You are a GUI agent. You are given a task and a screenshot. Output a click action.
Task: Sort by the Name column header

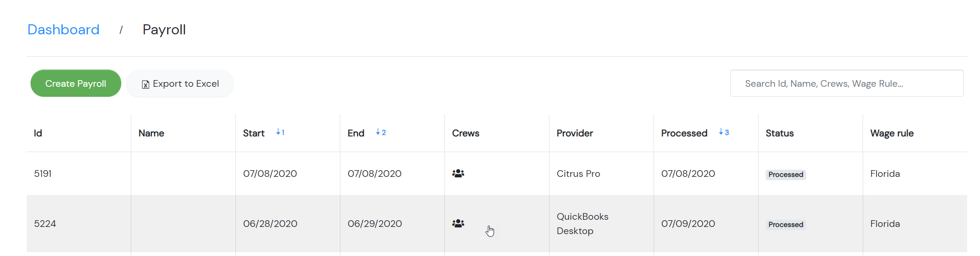[151, 133]
